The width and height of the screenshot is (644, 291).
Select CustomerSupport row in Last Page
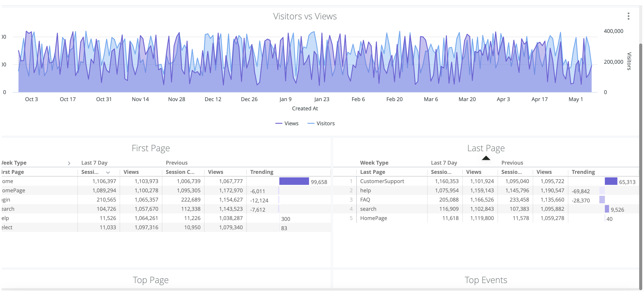[x=382, y=181]
